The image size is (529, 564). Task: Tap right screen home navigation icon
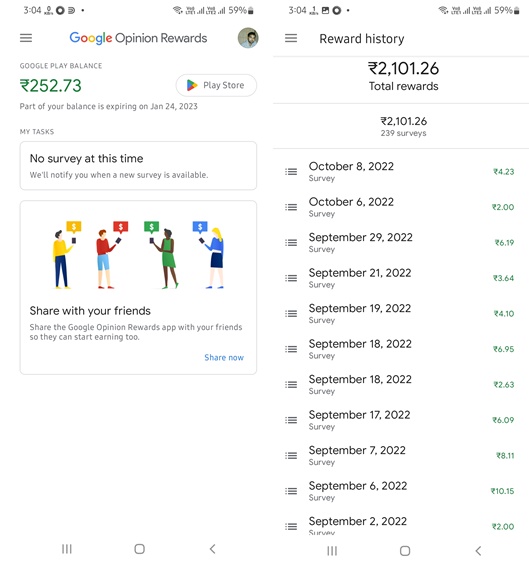405,551
